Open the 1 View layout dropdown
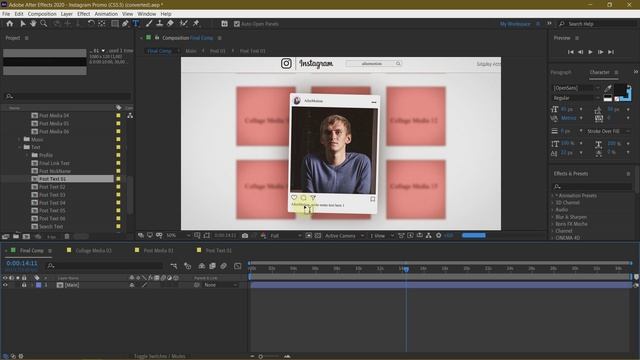Viewport: 640px width, 360px height. (382, 236)
